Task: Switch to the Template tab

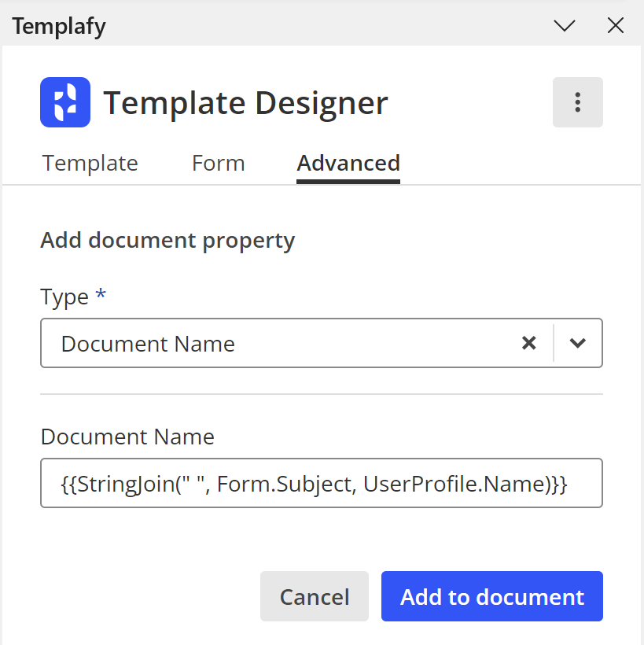Action: click(x=90, y=164)
